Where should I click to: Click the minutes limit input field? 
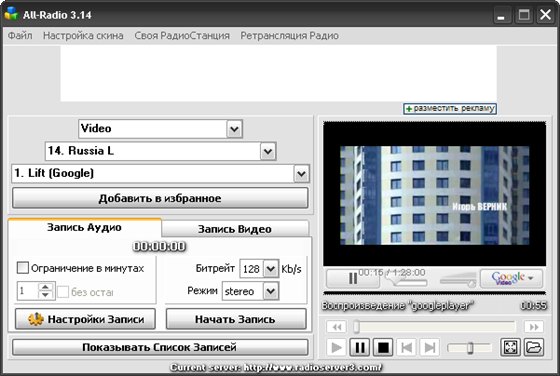point(28,291)
